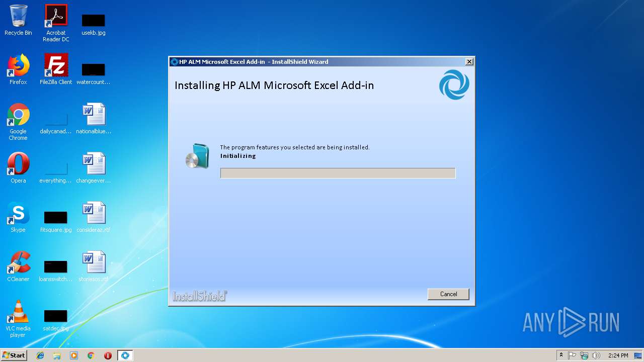The height and width of the screenshot is (362, 644).
Task: Launch CCleaner desktop shortcut
Action: [18, 266]
